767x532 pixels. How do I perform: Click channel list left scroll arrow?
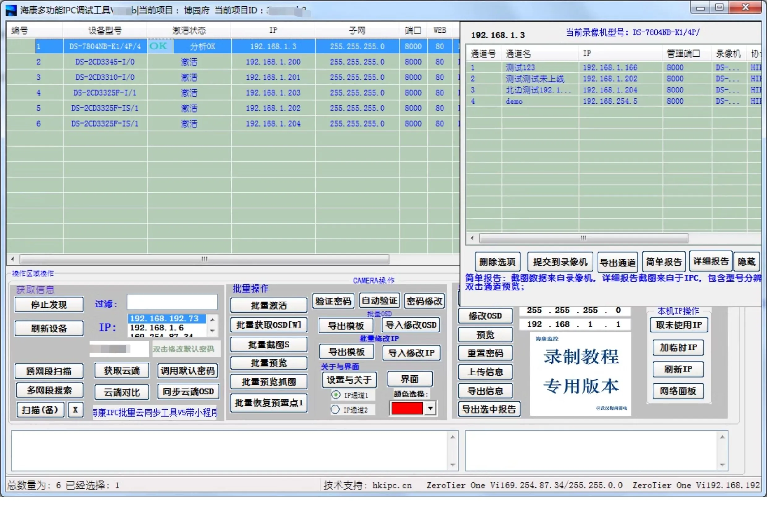472,238
